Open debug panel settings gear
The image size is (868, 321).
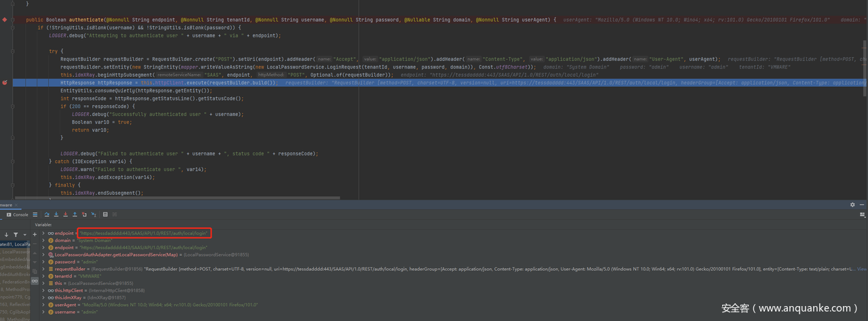point(852,204)
